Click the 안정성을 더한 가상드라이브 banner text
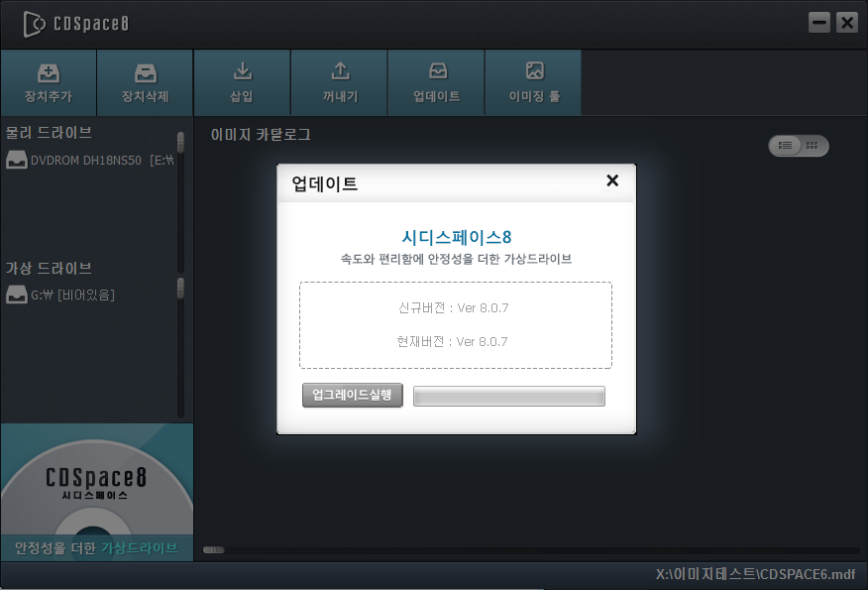The height and width of the screenshot is (590, 868). coord(96,548)
